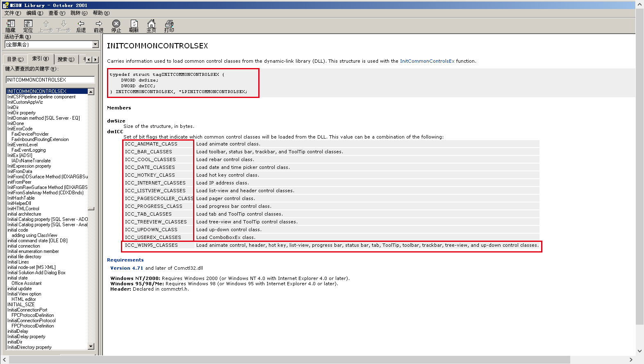Image resolution: width=644 pixels, height=364 pixels.
Task: Click the horizontal scrollbar right arrow
Action: 631,360
